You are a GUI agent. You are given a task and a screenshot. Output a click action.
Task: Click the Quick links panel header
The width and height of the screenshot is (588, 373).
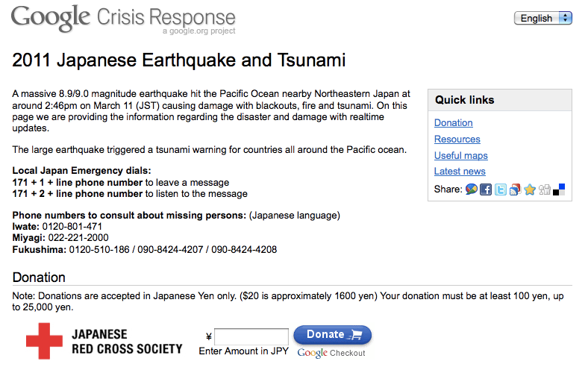pos(465,100)
